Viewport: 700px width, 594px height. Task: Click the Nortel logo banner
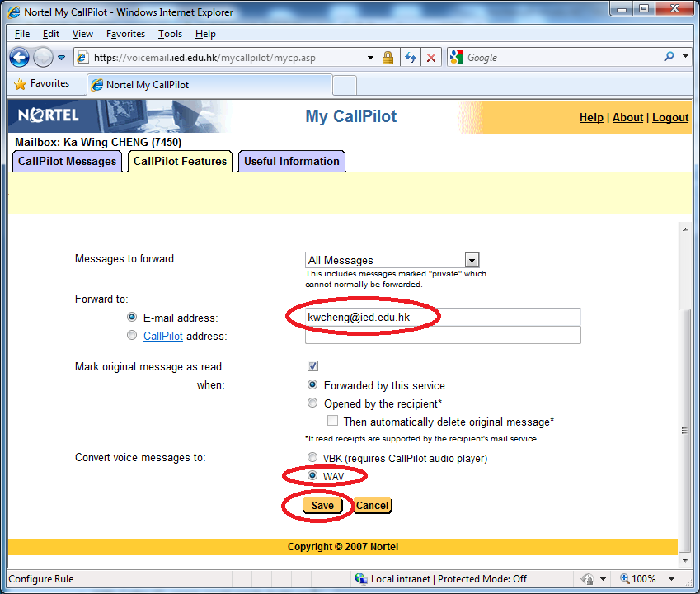(x=48, y=115)
